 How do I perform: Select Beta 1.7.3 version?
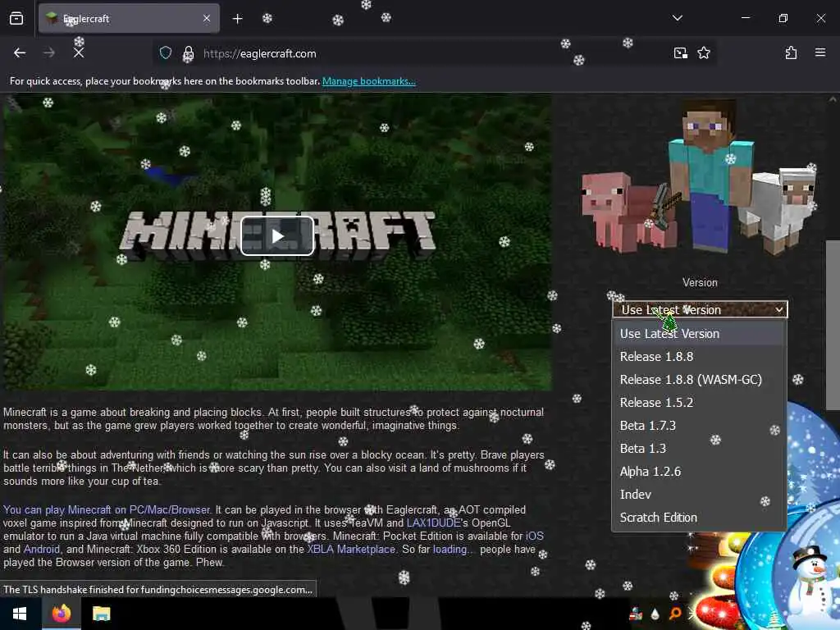pos(699,426)
